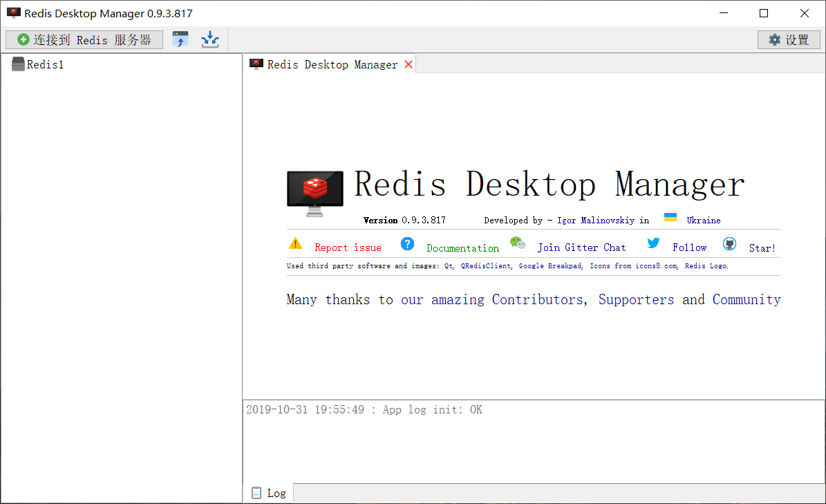Open the Documentation link
826x504 pixels.
tap(462, 248)
